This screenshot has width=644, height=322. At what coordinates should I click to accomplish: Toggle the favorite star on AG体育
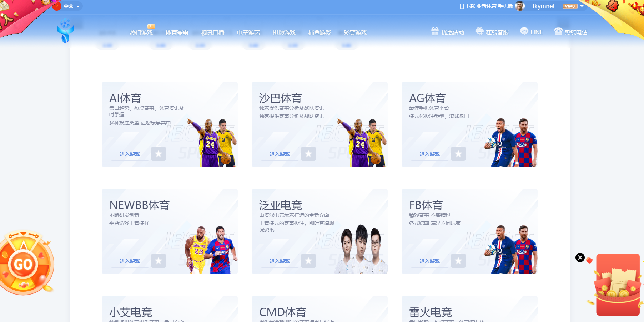coord(458,154)
